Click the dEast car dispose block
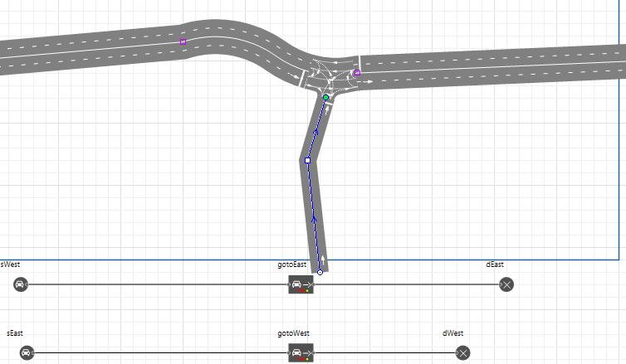 [506, 284]
